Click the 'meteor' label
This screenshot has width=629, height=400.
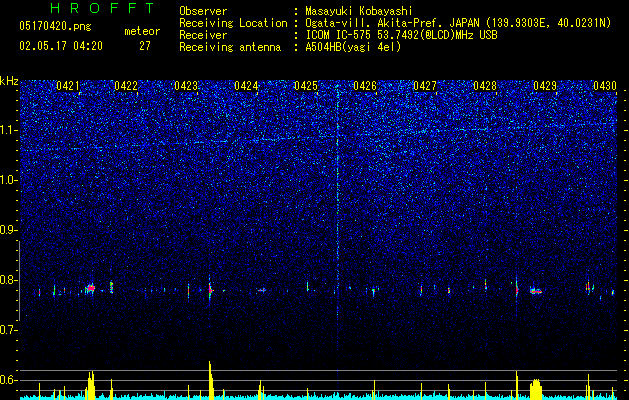(142, 31)
